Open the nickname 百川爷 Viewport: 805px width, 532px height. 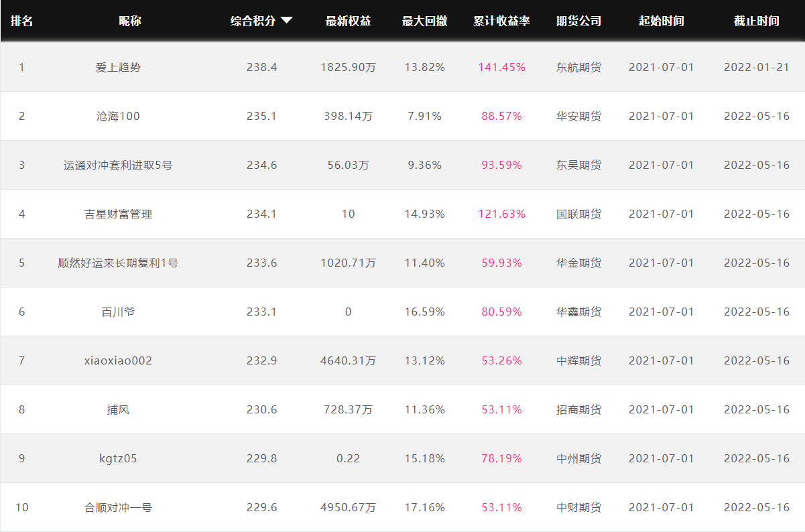coord(119,312)
